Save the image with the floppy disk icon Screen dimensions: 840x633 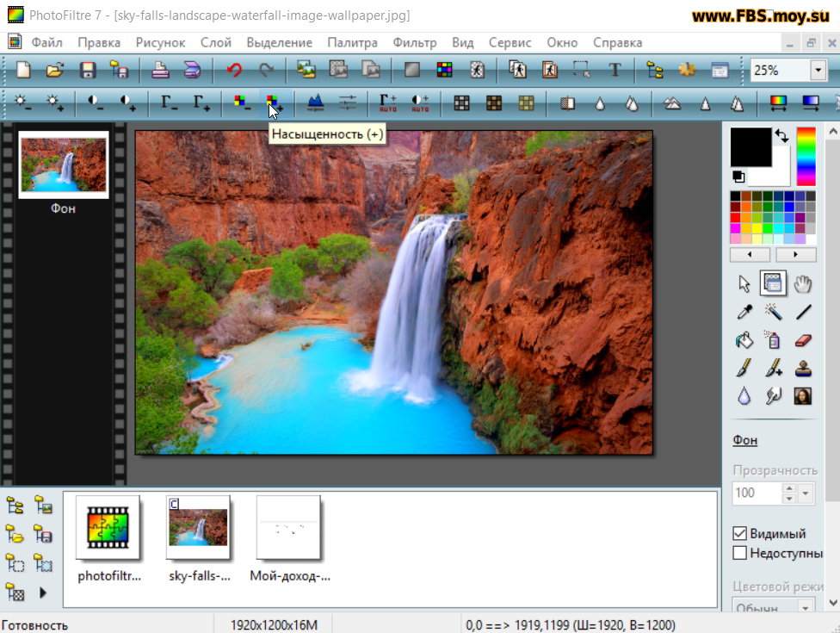pyautogui.click(x=87, y=70)
